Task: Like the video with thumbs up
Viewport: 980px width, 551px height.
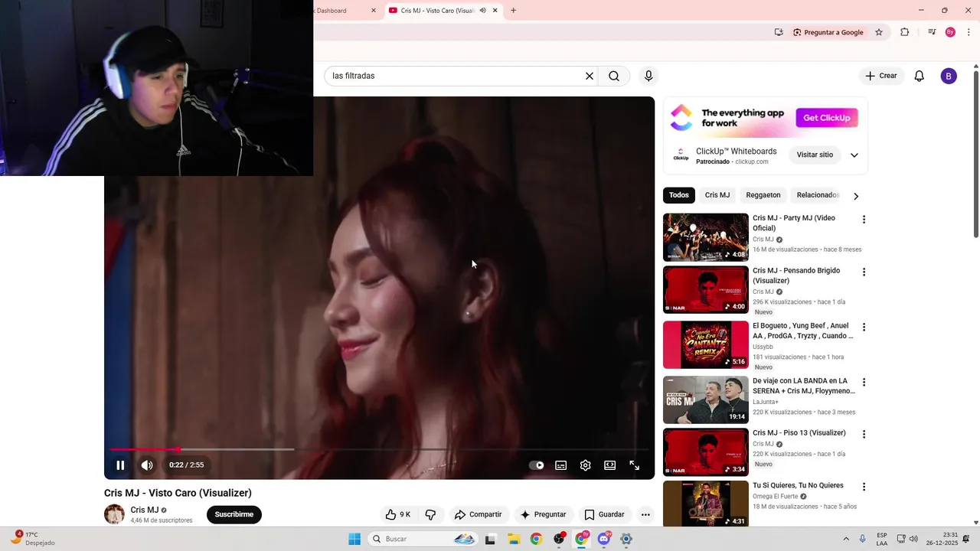Action: pyautogui.click(x=398, y=514)
